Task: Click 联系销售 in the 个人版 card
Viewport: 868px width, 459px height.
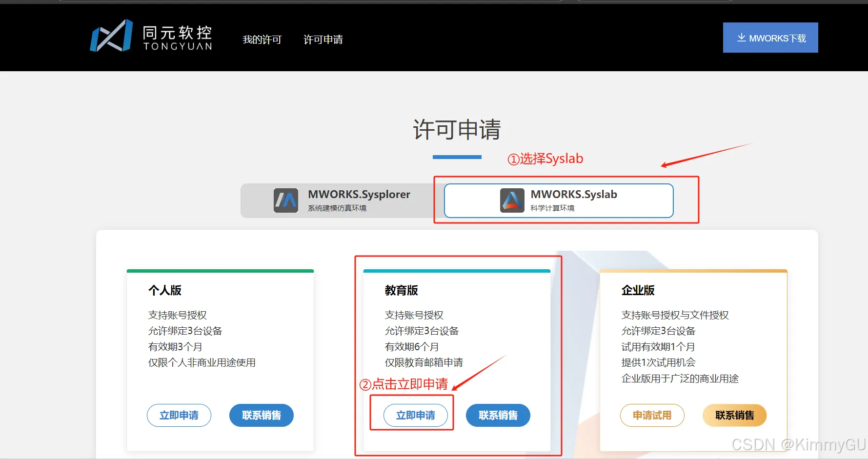Action: coord(262,415)
